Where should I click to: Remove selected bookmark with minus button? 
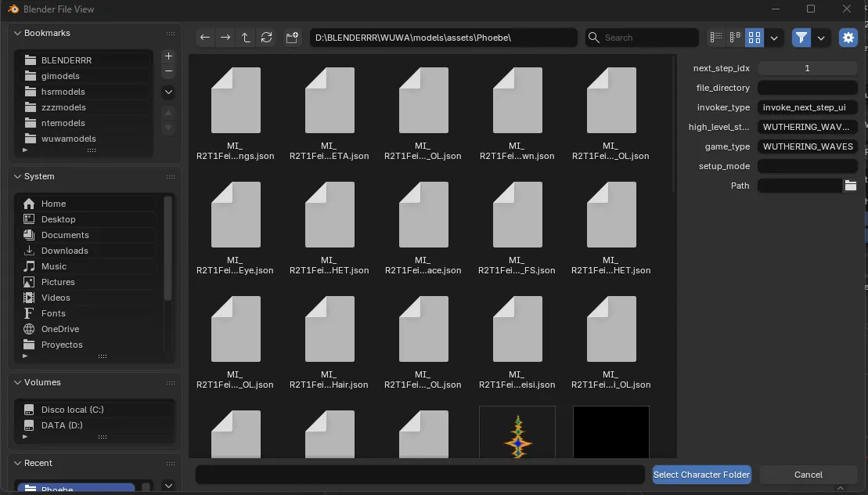(169, 71)
